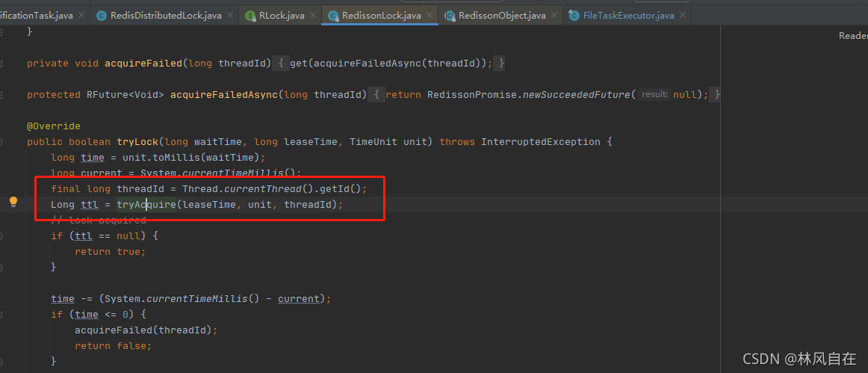
Task: Click the class icon on RedisDistributedLock.java tab
Action: tap(102, 16)
